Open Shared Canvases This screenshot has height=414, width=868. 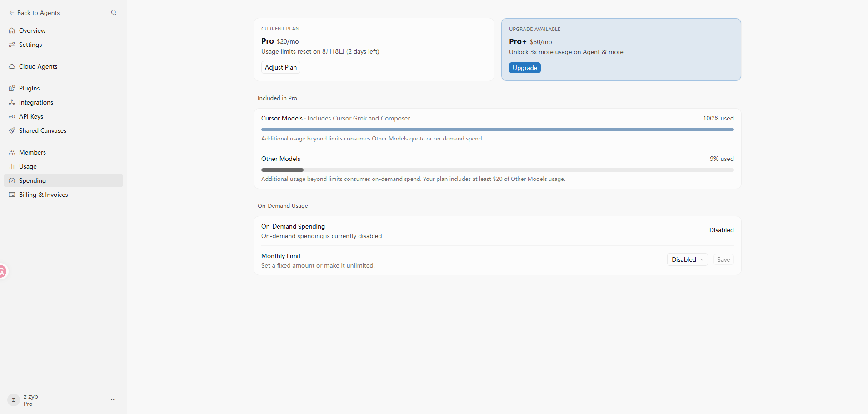(63, 130)
